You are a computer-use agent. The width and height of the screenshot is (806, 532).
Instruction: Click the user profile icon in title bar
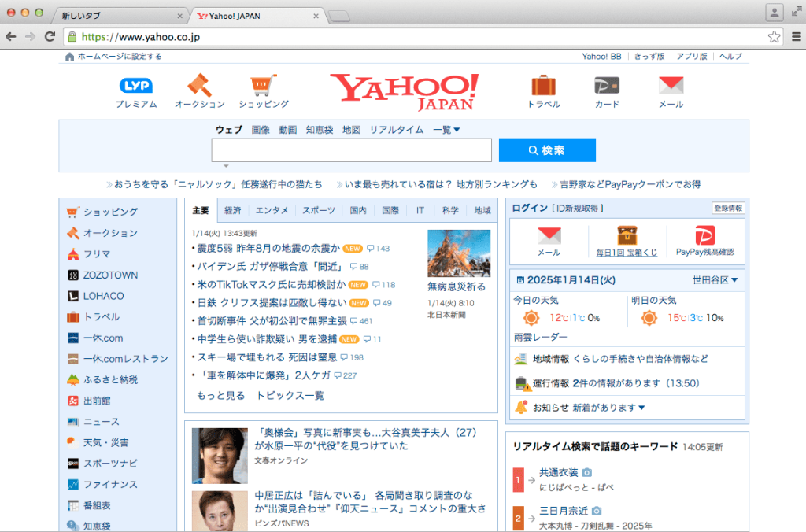click(x=775, y=12)
